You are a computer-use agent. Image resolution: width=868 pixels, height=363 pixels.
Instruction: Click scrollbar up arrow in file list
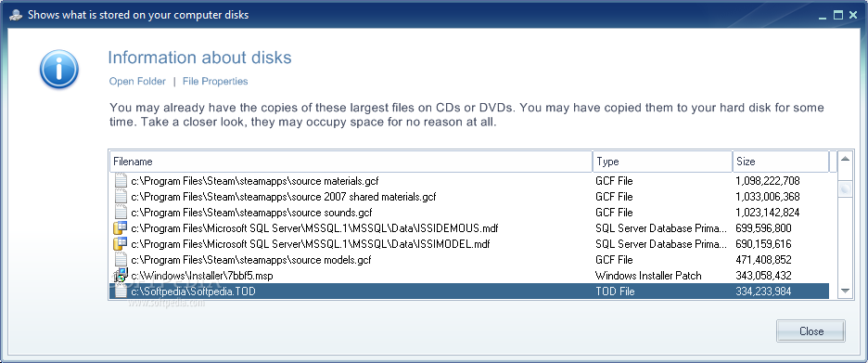(x=846, y=159)
